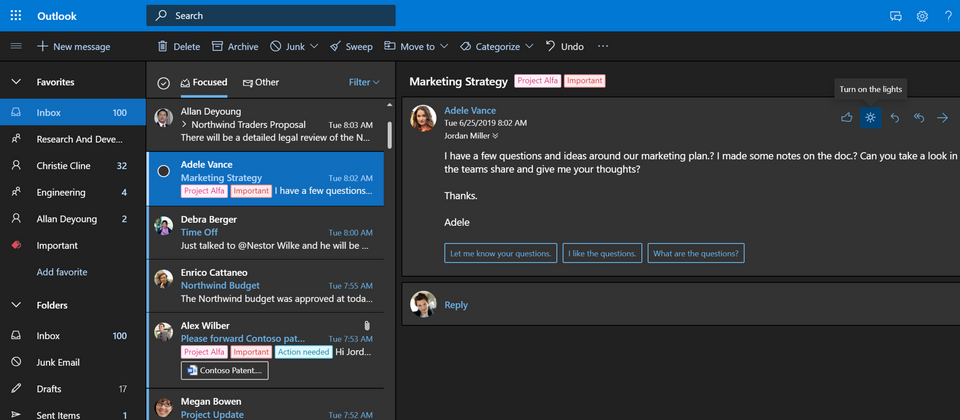The height and width of the screenshot is (420, 960).
Task: Reply all using the double arrow icon
Action: [x=918, y=118]
